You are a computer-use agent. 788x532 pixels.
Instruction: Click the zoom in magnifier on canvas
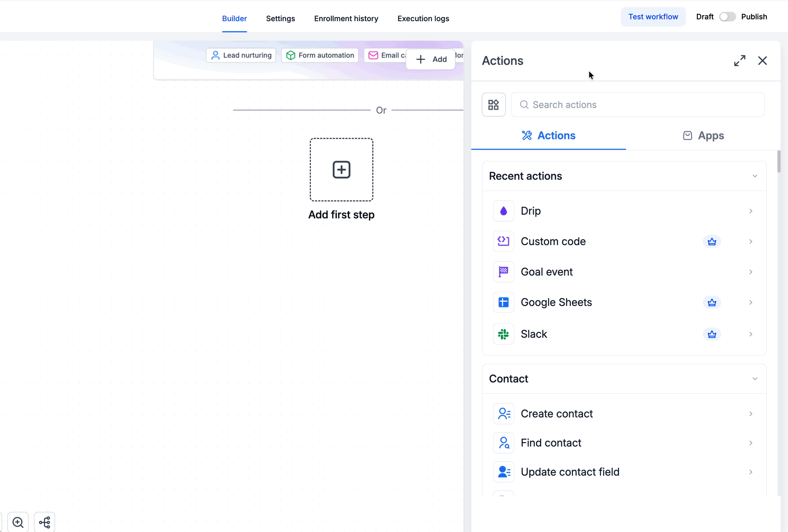tap(18, 522)
